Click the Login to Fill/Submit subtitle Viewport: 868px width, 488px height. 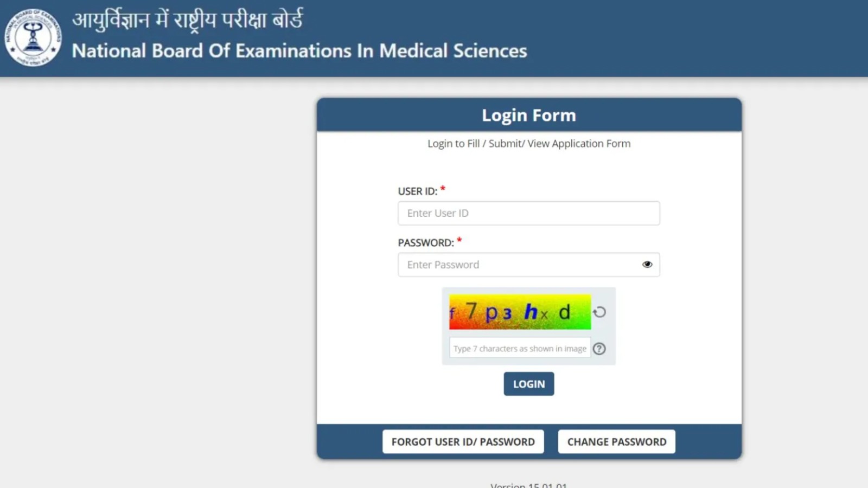pyautogui.click(x=529, y=144)
